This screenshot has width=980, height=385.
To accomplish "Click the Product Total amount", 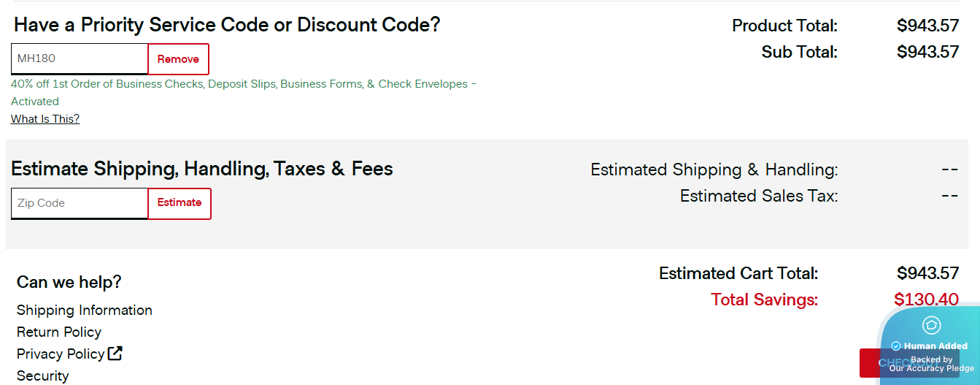I will (927, 26).
